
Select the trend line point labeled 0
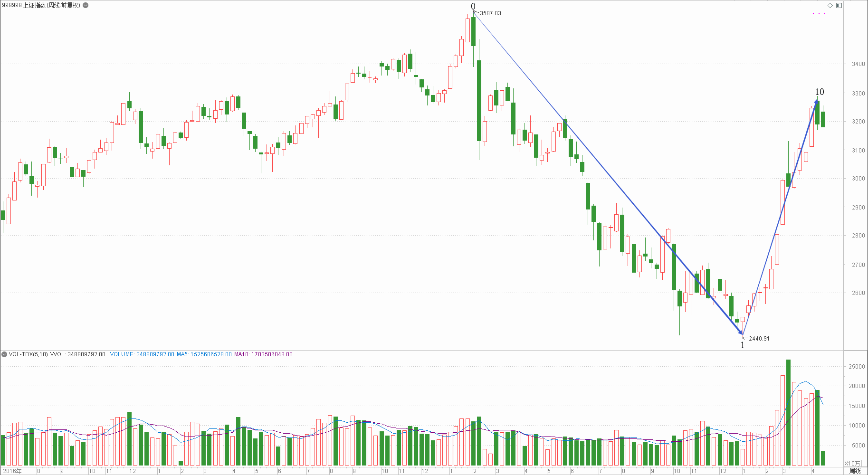(473, 6)
